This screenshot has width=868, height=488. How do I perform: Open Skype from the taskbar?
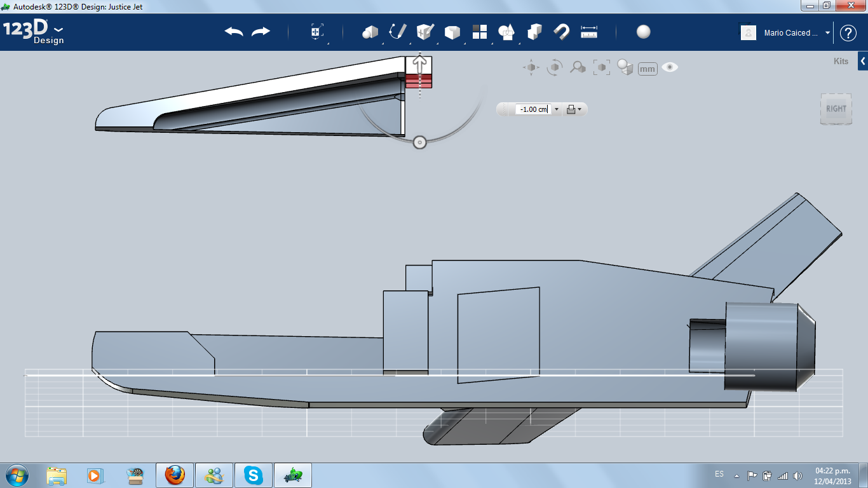tap(254, 475)
